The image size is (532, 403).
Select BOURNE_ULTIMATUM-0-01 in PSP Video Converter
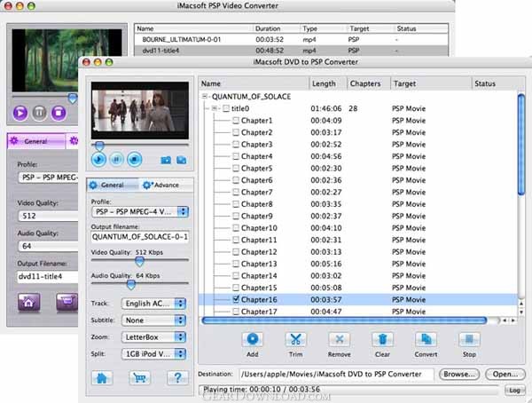pos(291,39)
